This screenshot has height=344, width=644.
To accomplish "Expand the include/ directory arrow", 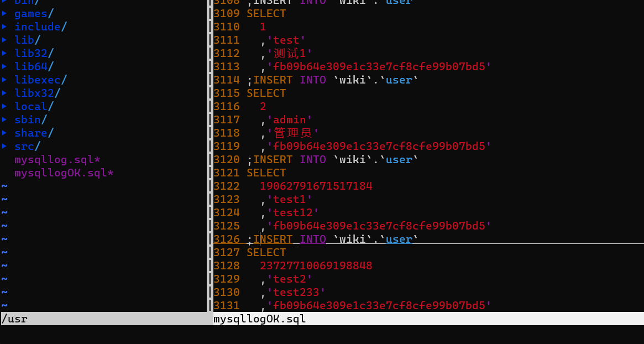I will [x=4, y=27].
